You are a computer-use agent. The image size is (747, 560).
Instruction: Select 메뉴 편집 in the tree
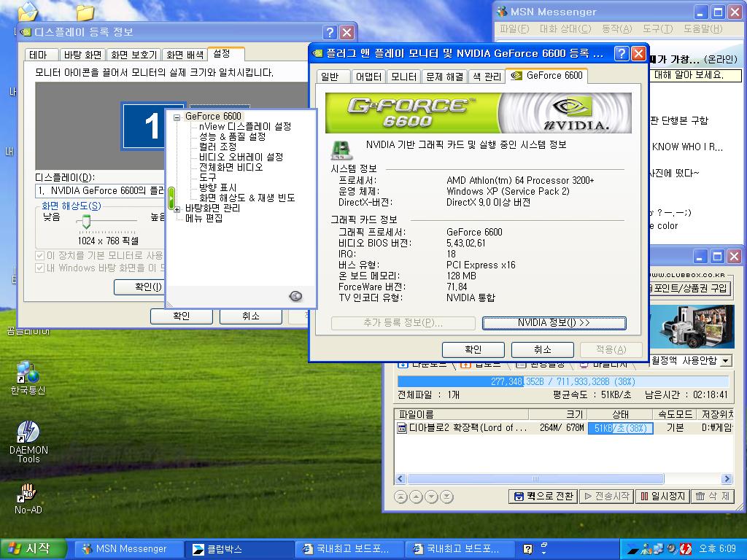[x=204, y=218]
